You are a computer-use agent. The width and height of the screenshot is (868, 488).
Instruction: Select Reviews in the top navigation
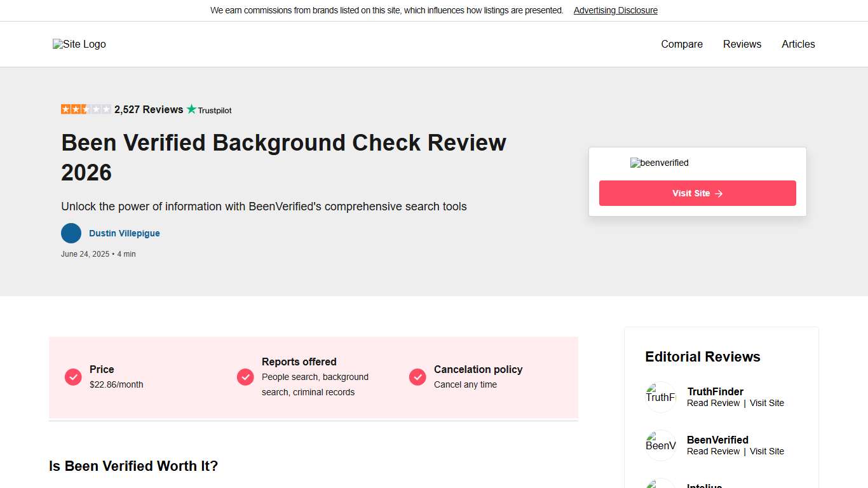tap(742, 44)
